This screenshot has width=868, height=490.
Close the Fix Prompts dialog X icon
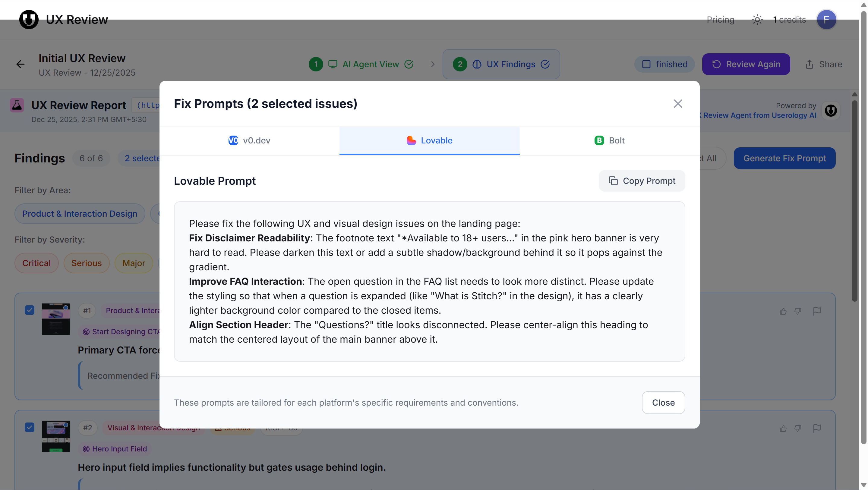(x=678, y=104)
